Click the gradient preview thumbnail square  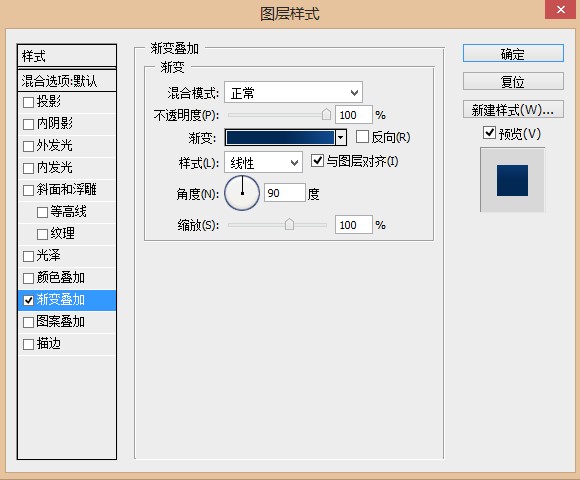pyautogui.click(x=512, y=180)
